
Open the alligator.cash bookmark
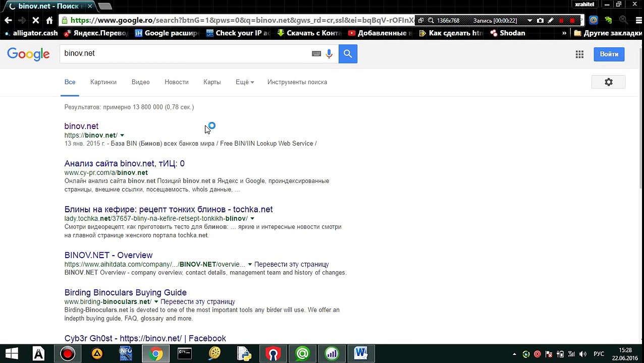pyautogui.click(x=30, y=33)
